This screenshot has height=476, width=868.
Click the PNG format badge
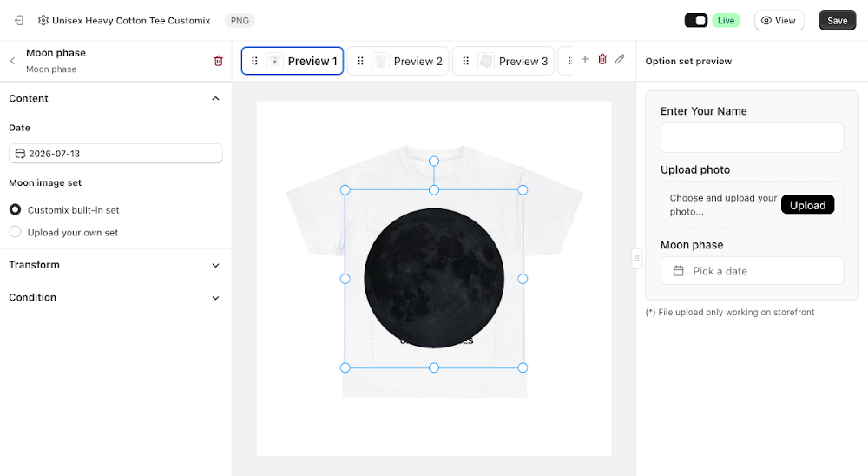tap(240, 21)
